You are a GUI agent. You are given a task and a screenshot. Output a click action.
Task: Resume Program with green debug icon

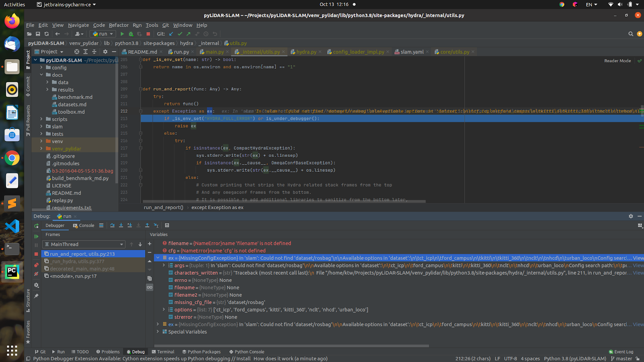[x=36, y=237]
